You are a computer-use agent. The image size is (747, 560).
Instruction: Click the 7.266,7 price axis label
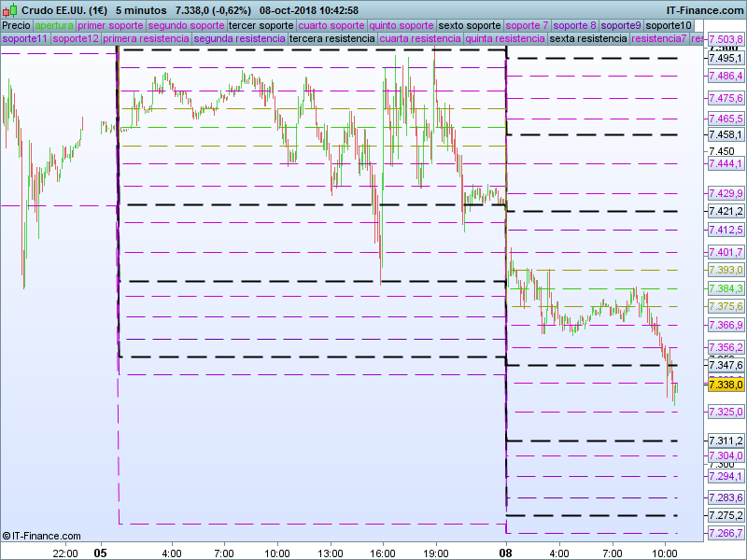(726, 533)
